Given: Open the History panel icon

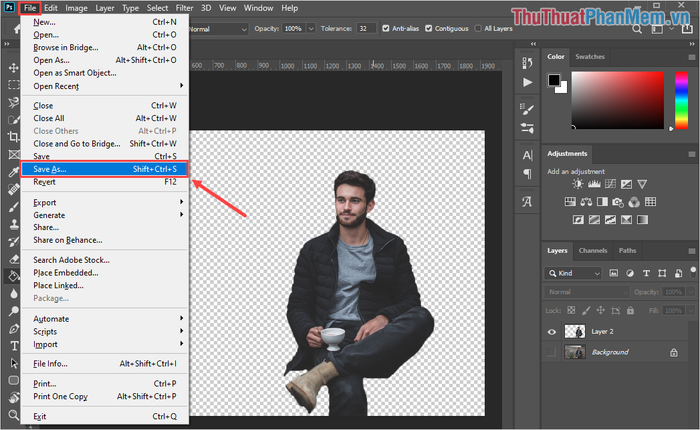Looking at the screenshot, I should click(527, 63).
